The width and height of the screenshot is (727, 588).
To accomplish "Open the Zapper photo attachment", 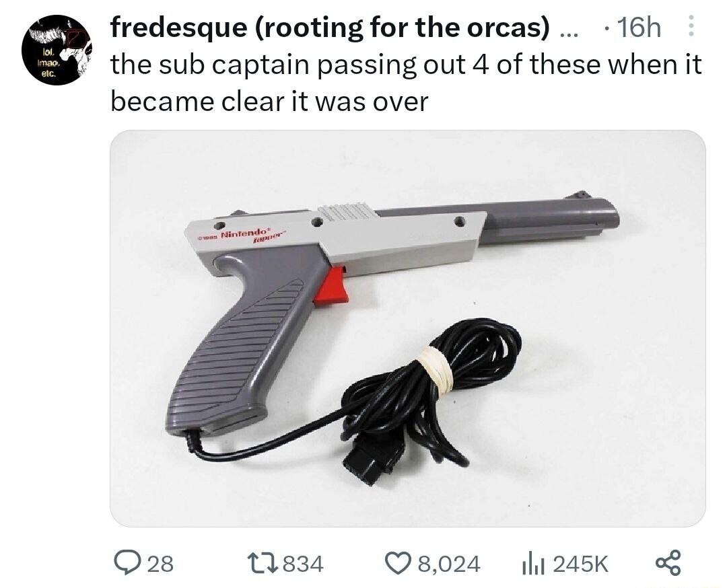I will [x=407, y=328].
